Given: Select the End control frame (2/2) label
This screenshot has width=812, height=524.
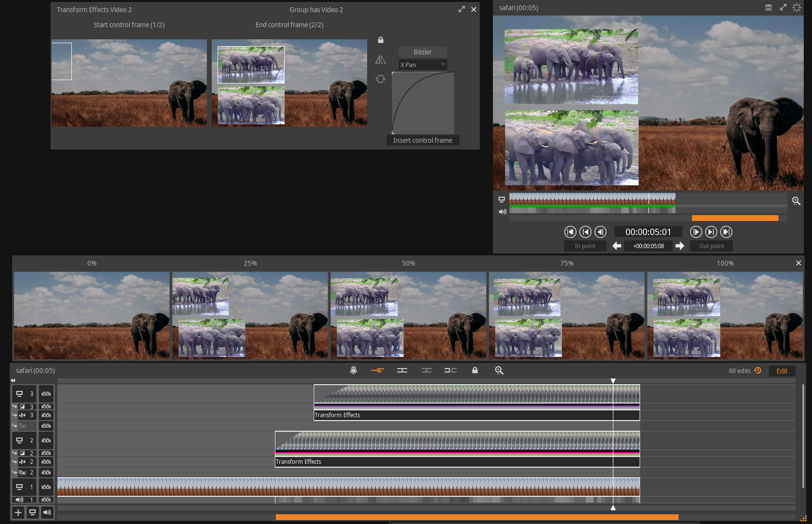Looking at the screenshot, I should point(289,25).
